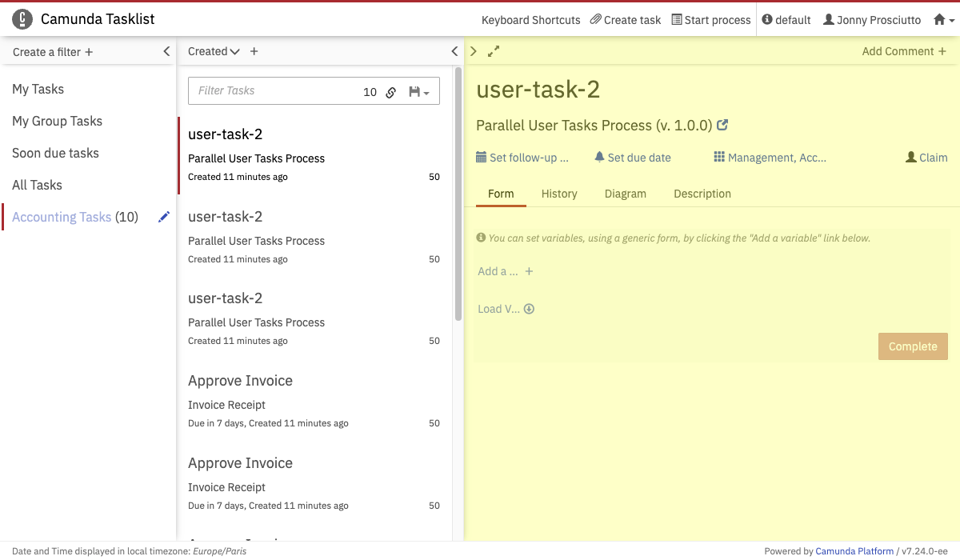Image resolution: width=960 pixels, height=560 pixels.
Task: Claim the user-task-2 task
Action: point(926,158)
